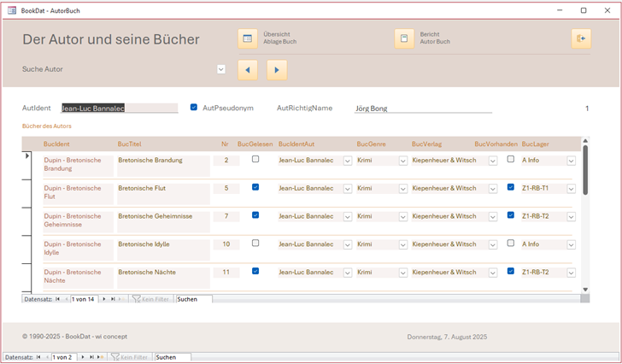The image size is (622, 364).
Task: Open BucVerlag dropdown for Bretonische Geheimnisse
Action: pos(492,216)
